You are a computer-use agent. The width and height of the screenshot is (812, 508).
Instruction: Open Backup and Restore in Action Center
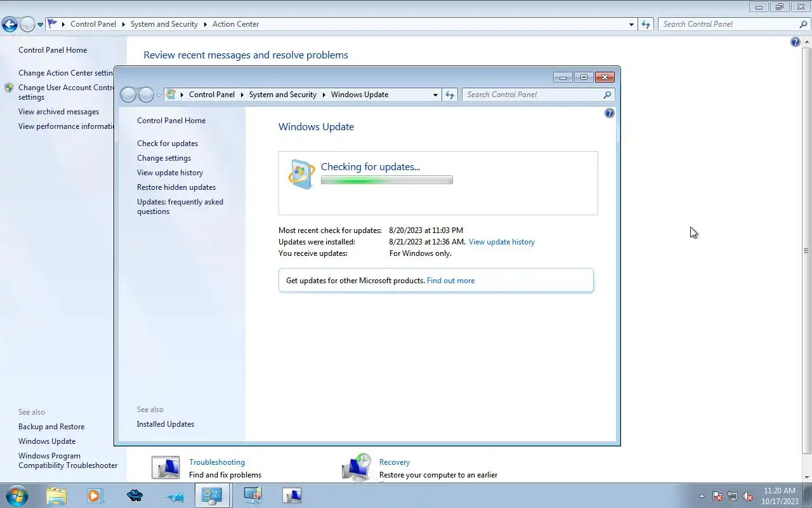click(51, 427)
